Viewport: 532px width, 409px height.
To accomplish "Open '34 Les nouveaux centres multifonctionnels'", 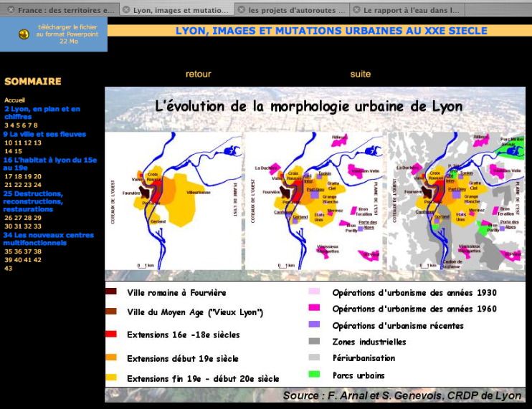I will (49, 239).
